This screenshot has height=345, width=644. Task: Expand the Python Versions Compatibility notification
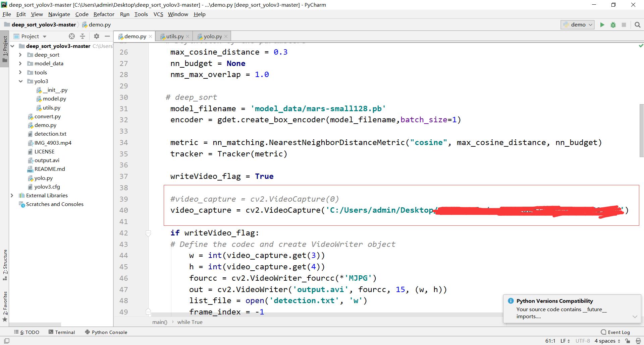[635, 317]
